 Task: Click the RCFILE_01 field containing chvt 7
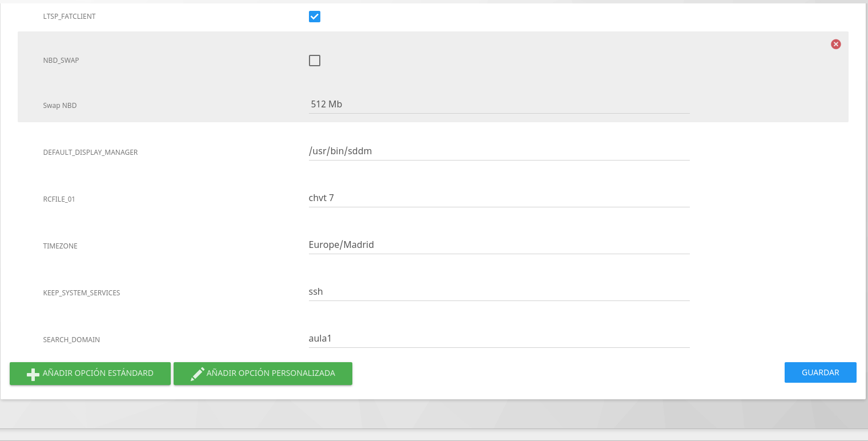(x=499, y=198)
